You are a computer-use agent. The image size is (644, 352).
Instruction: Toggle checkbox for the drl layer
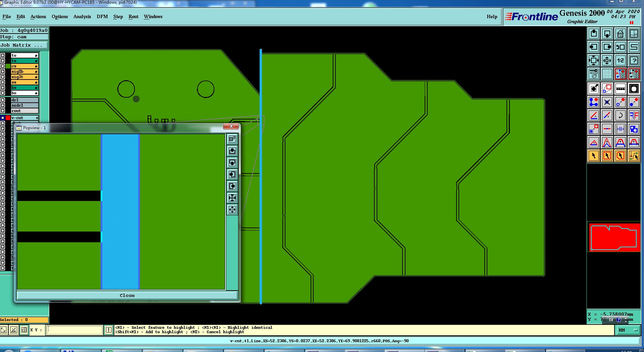(x=3, y=100)
